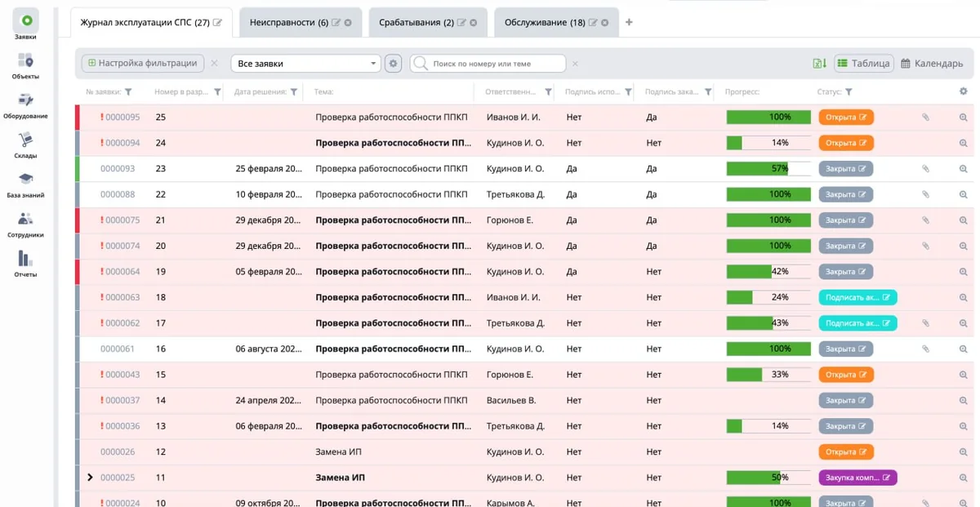Click the magnifier icon for request 0000094
This screenshot has width=980, height=507.
point(963,143)
